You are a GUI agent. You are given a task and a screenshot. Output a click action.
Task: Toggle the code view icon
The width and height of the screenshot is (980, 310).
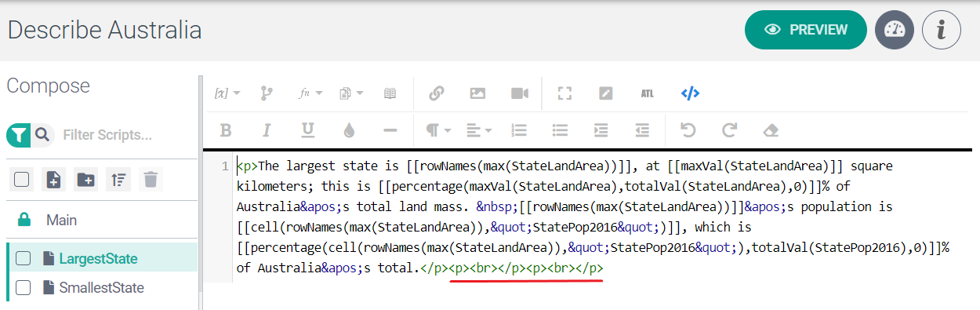click(x=690, y=93)
